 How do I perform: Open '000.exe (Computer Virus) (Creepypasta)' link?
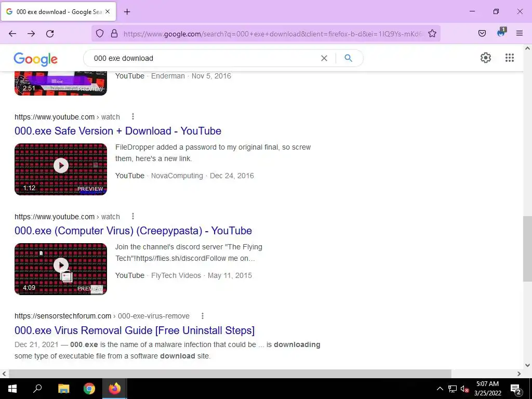point(133,231)
